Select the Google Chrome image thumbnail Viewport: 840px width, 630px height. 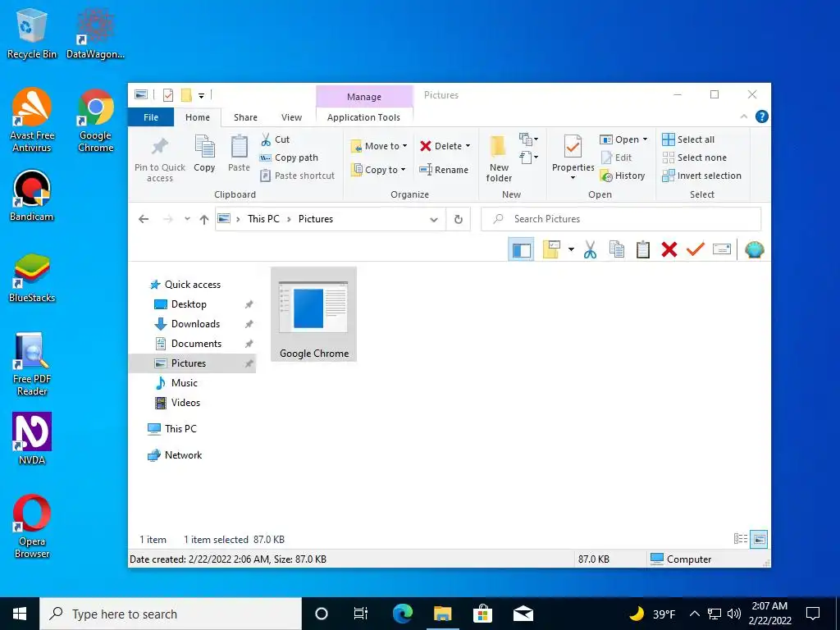[x=314, y=314]
